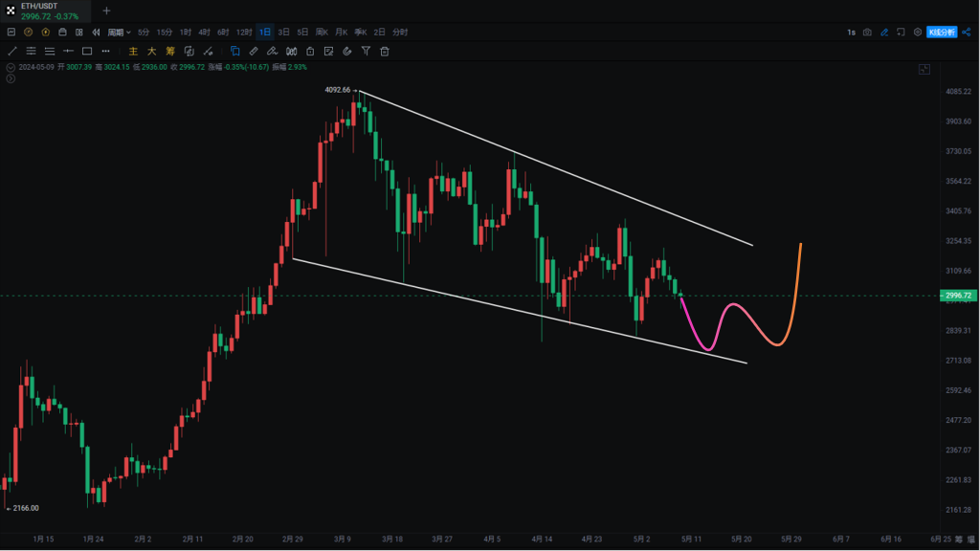Click the yellow compass icon
980x551 pixels.
click(28, 32)
